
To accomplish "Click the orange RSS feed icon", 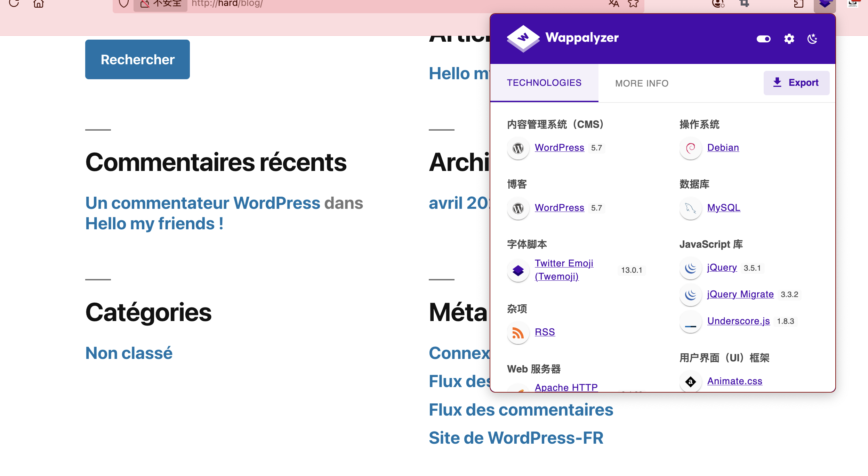I will [x=518, y=333].
